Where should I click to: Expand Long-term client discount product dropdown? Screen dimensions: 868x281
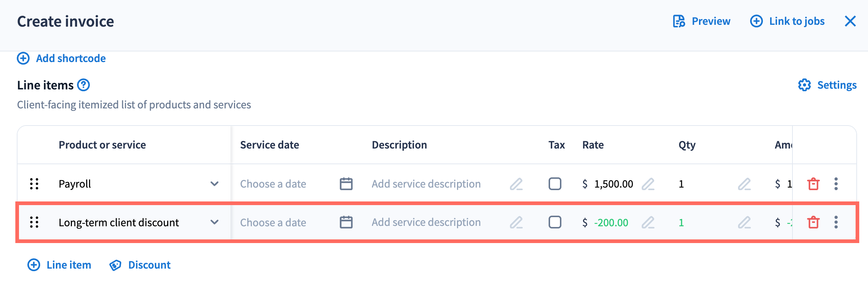(x=215, y=222)
